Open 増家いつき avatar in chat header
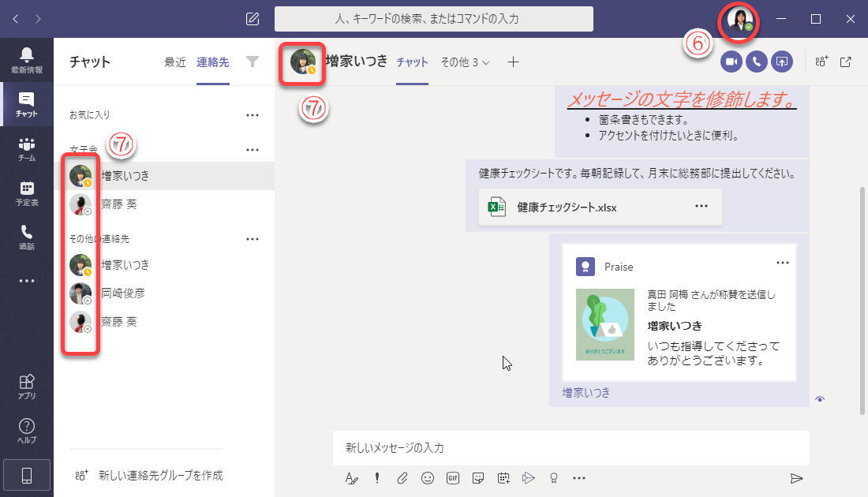The height and width of the screenshot is (497, 868). (303, 62)
